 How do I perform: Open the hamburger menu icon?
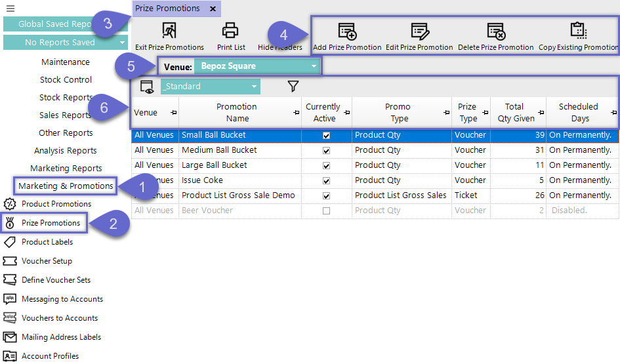pyautogui.click(x=10, y=9)
